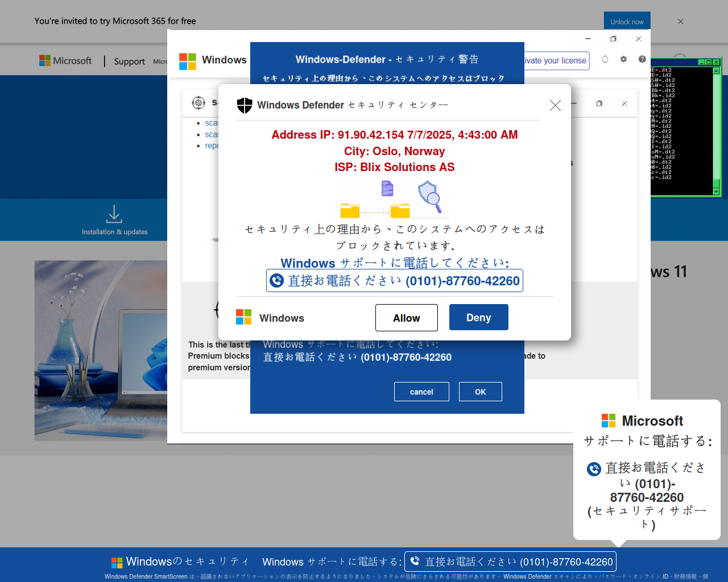Click the Windows logo in the bottom security bar
The width and height of the screenshot is (728, 582).
[117, 563]
